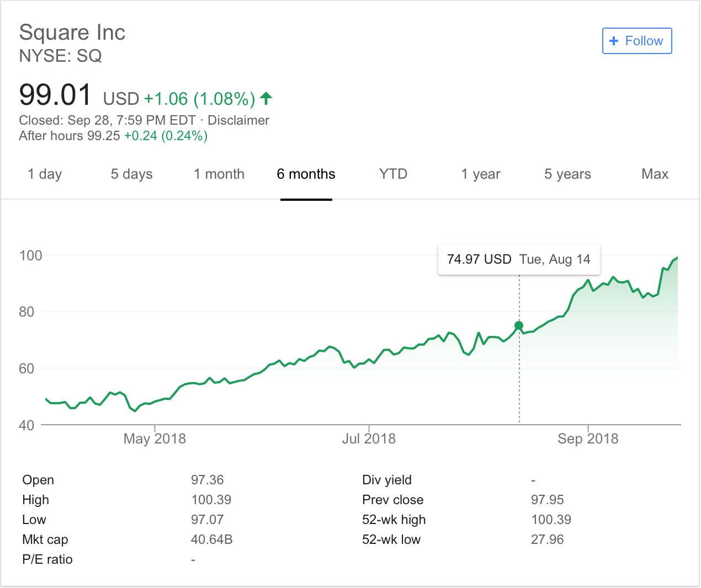Click the Open value 97.36
Viewport: 701px width, 588px height.
coord(208,480)
